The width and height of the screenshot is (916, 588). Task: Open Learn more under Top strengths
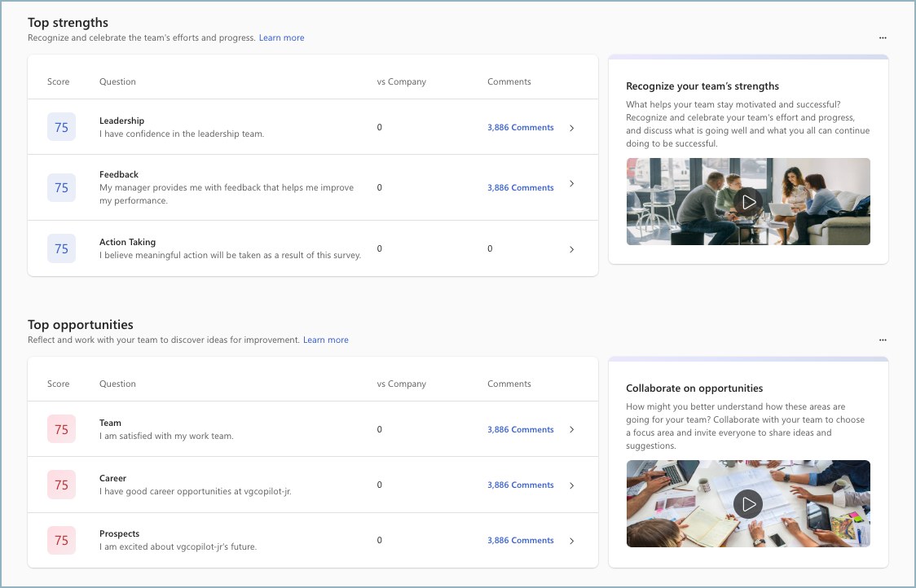point(281,37)
